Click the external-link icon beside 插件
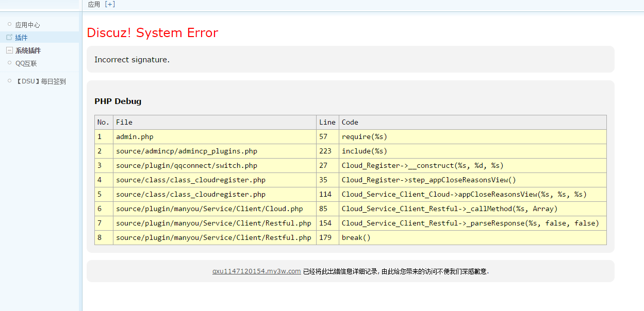 (x=9, y=37)
